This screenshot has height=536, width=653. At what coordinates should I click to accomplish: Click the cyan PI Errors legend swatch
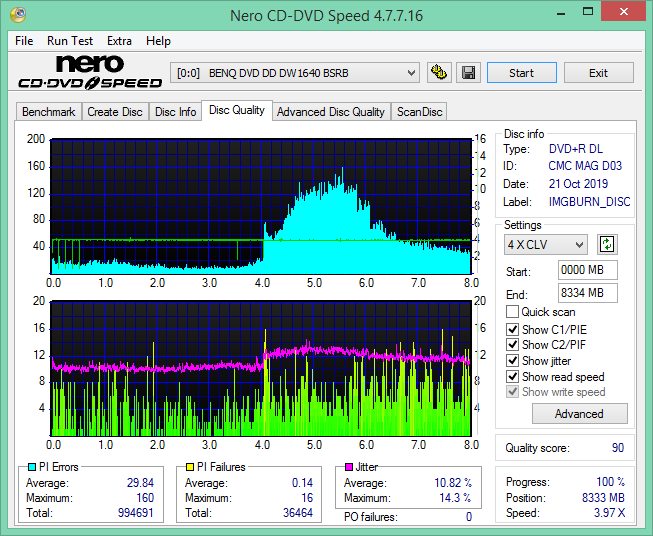tap(31, 467)
